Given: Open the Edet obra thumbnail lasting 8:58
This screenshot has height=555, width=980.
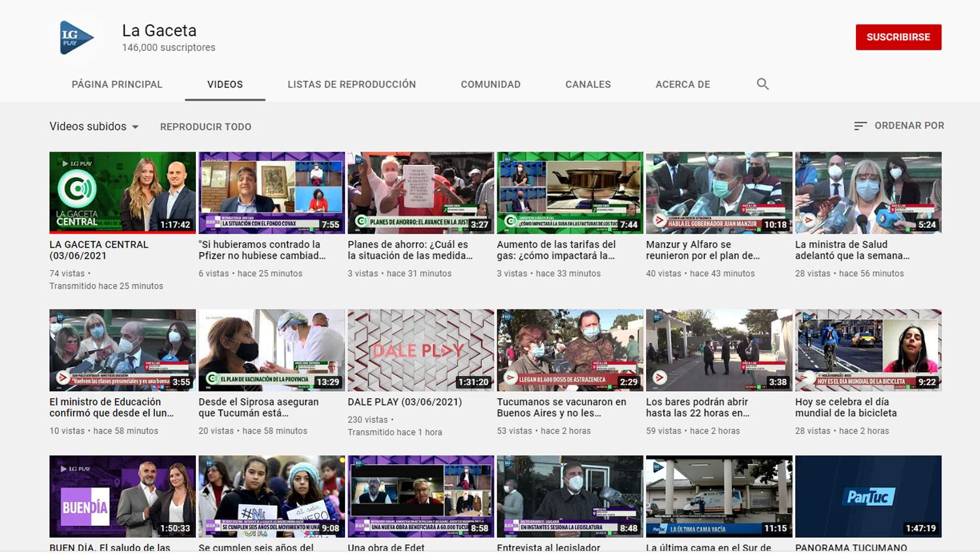Looking at the screenshot, I should (x=421, y=496).
